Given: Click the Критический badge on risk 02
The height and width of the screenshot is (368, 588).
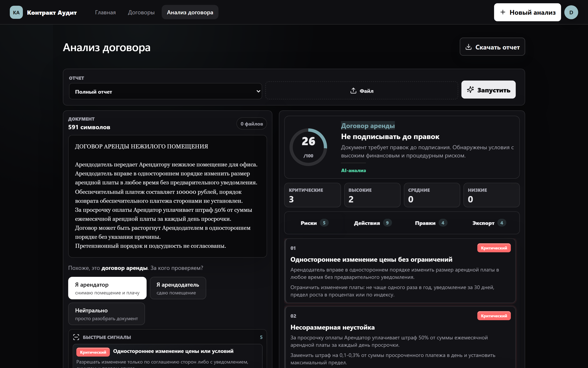Looking at the screenshot, I should (494, 316).
